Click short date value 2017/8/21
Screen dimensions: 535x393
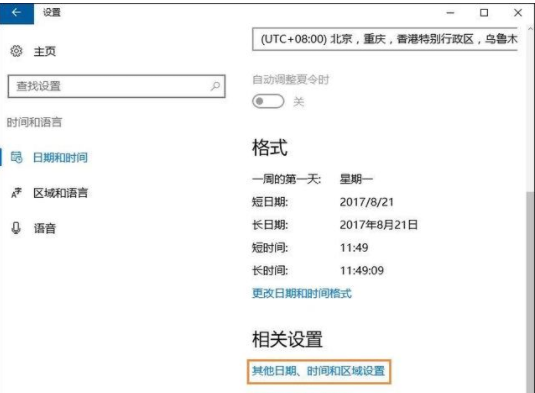click(367, 202)
